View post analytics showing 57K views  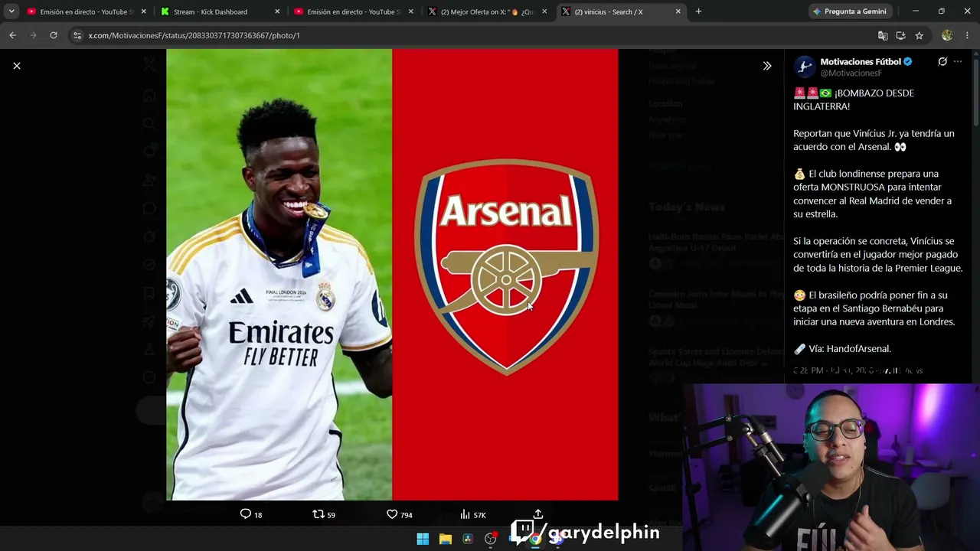click(x=472, y=514)
